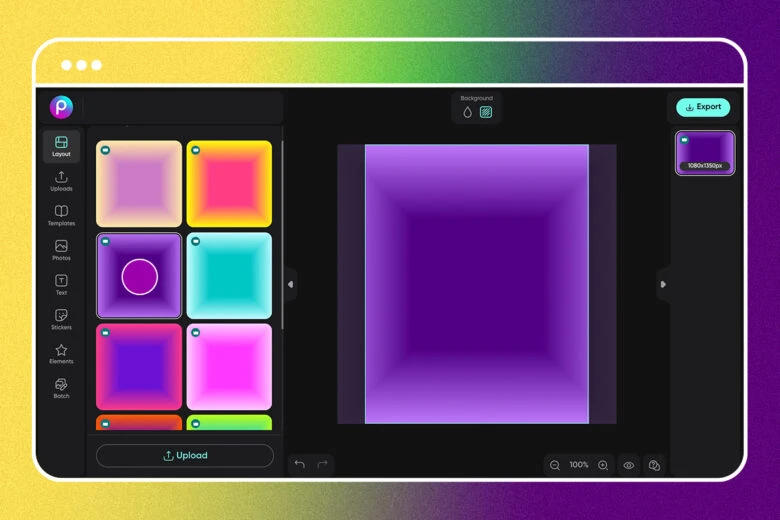Select the solid color background droplet icon
Viewport: 780px width, 520px height.
pos(467,112)
